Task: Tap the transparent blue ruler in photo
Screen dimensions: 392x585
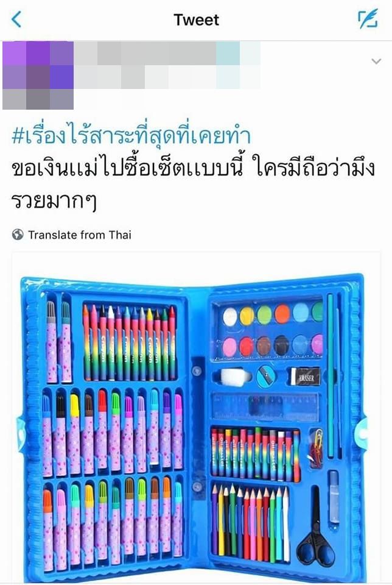Action: 265,407
